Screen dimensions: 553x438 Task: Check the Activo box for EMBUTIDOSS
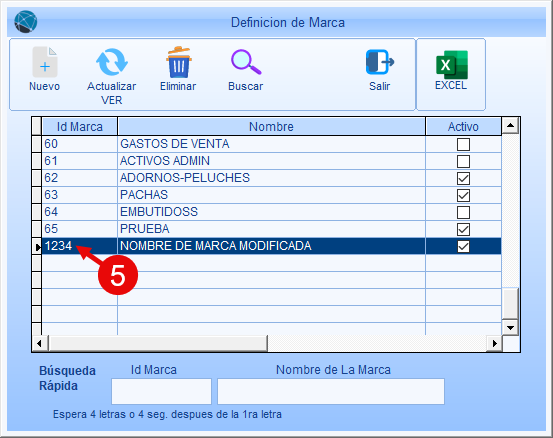(463, 212)
